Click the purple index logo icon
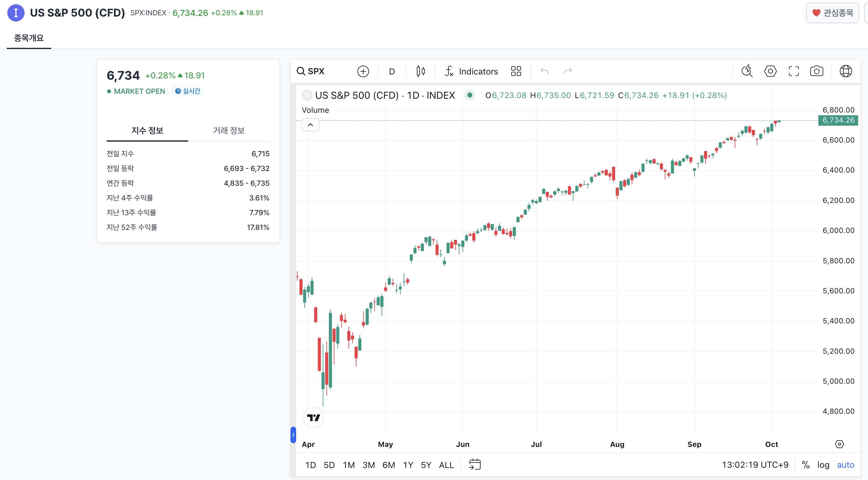Screen dimensions: 868x480 (x=16, y=13)
